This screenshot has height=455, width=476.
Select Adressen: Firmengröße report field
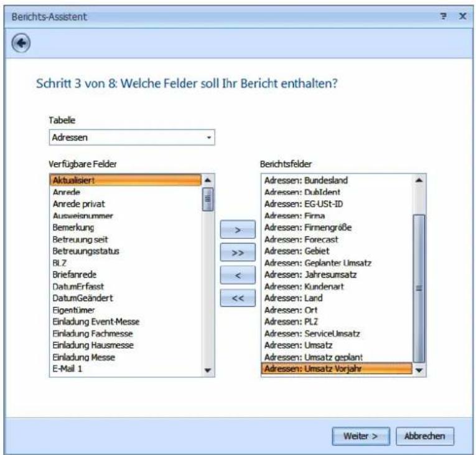pos(337,228)
